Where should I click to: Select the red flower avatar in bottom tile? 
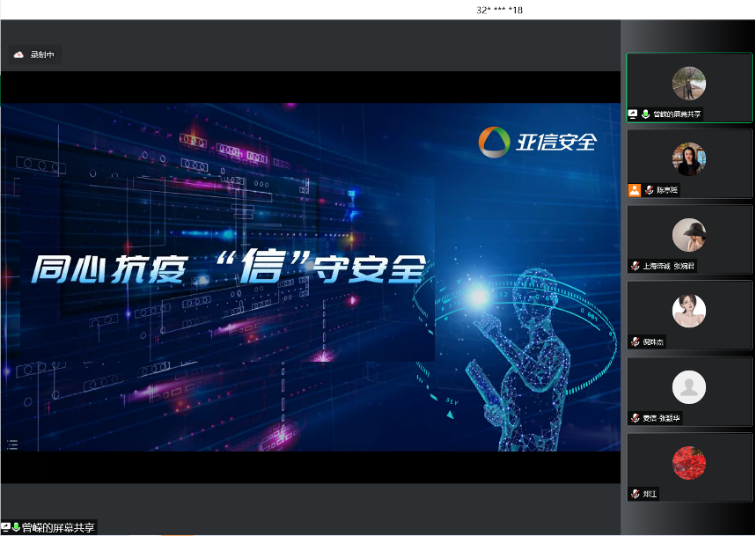(x=688, y=462)
